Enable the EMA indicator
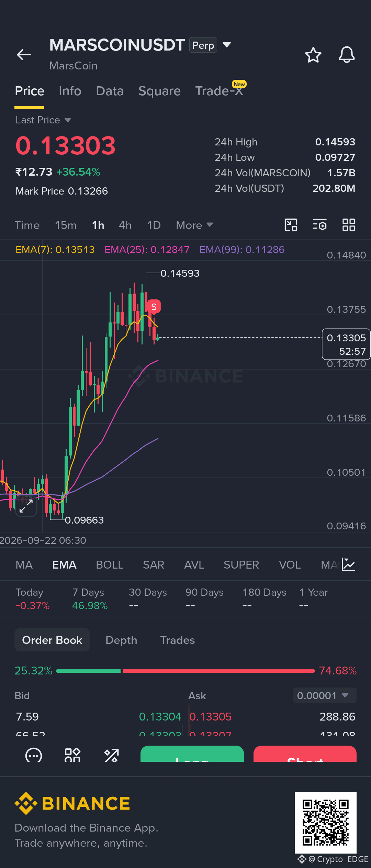 [x=64, y=565]
